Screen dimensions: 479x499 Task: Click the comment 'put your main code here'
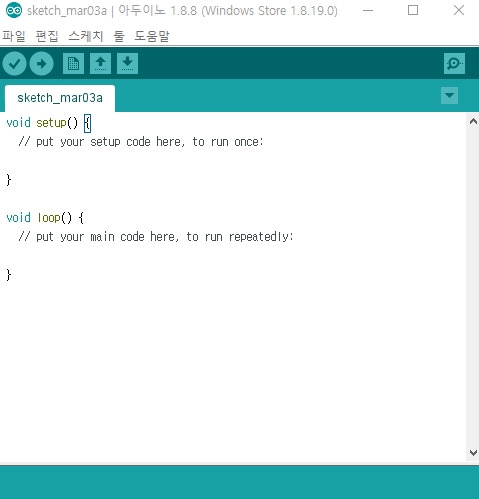click(107, 237)
